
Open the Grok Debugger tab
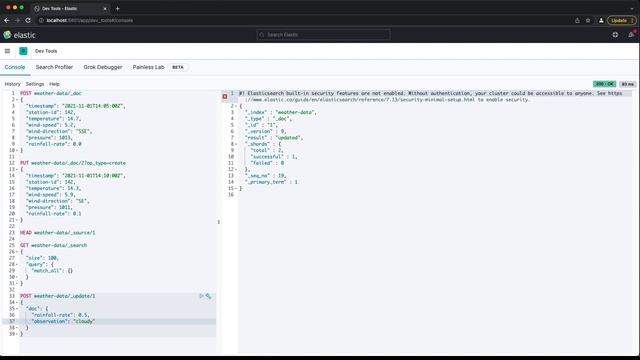click(x=103, y=67)
